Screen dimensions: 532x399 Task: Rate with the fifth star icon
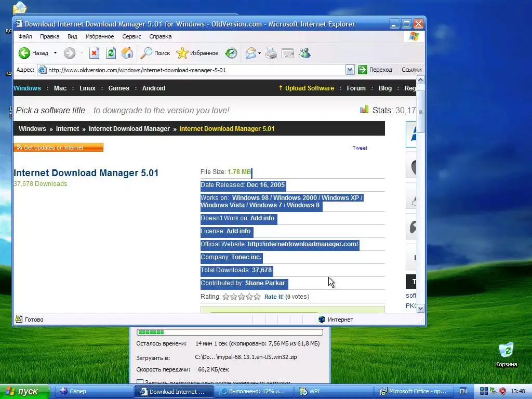(x=257, y=297)
